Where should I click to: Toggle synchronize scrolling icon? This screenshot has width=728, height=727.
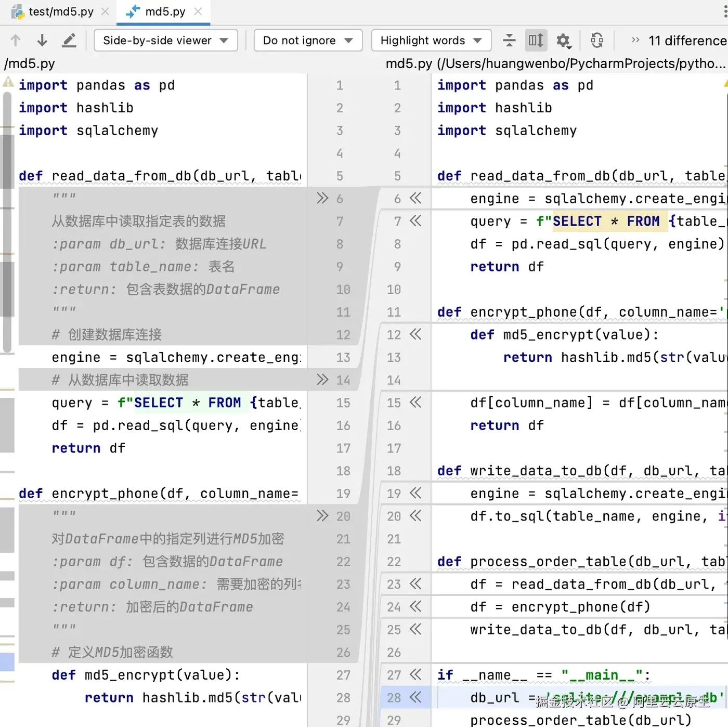pos(536,40)
